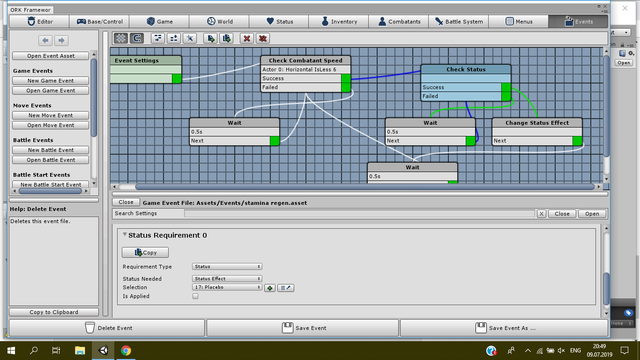Switch to the Base/Control tab
The width and height of the screenshot is (640, 360).
point(100,21)
